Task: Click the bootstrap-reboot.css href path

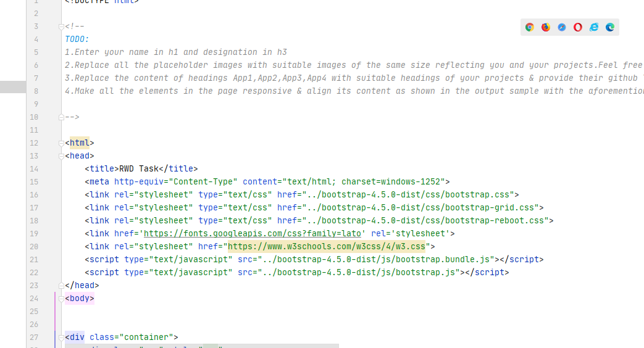Action: pos(425,221)
